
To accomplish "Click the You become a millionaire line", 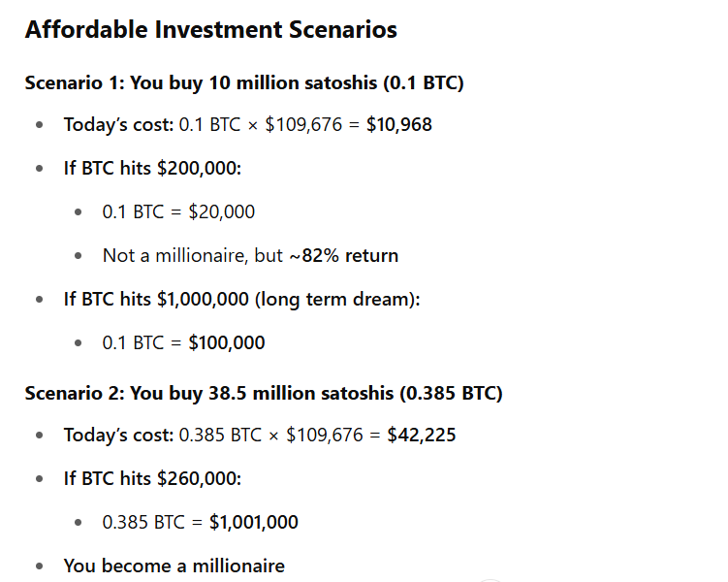I will 174,565.
